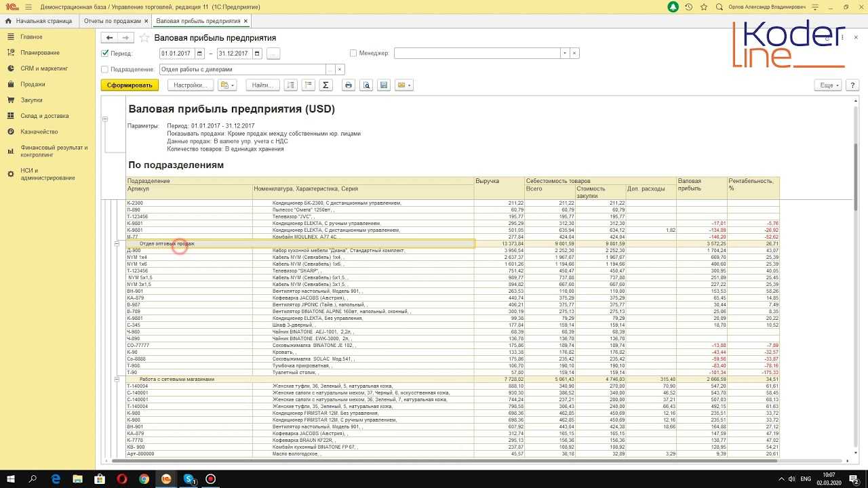Switch to Начальная страница tab

click(39, 21)
